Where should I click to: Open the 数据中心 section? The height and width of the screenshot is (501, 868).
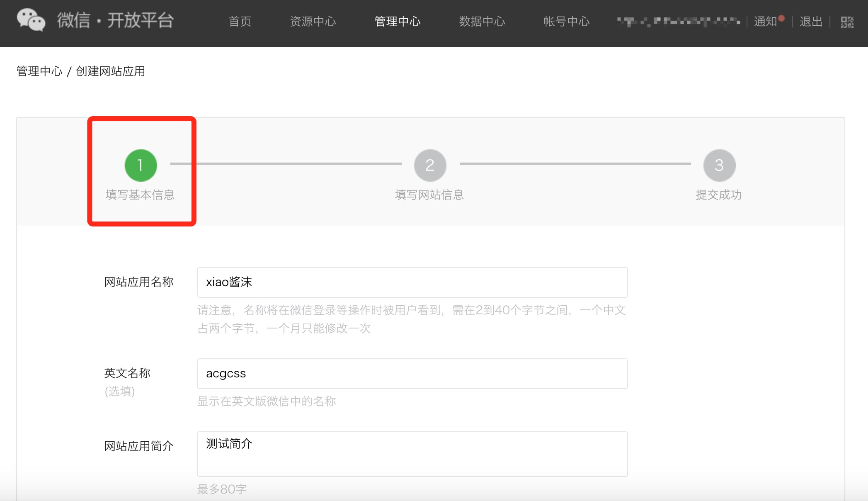point(482,22)
